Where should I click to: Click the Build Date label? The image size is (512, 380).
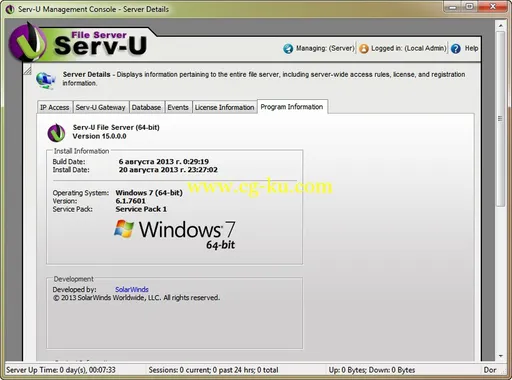69,162
